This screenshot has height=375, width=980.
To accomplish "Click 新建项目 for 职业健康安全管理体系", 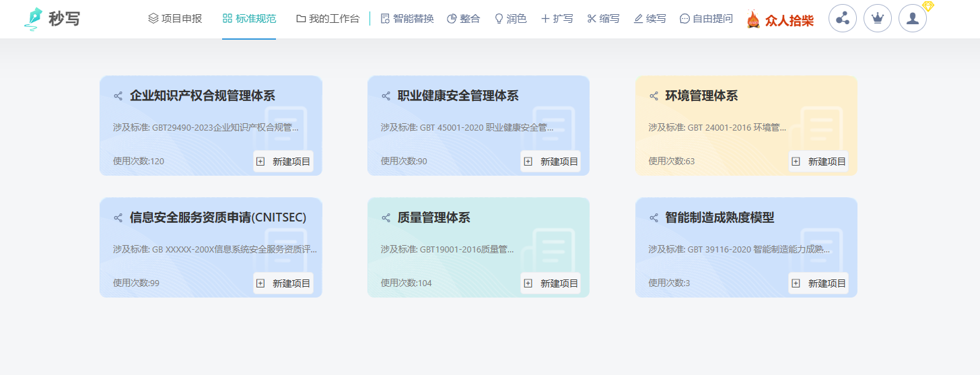I will tap(551, 162).
